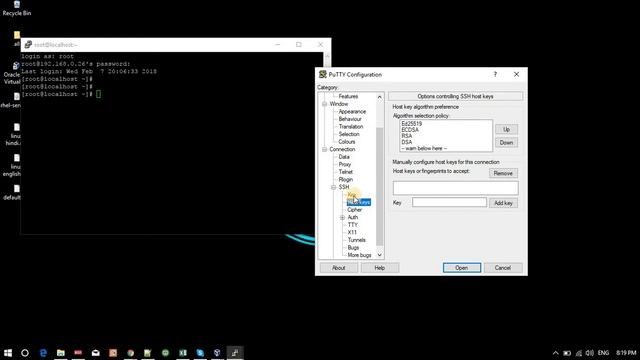This screenshot has height=360, width=640.
Task: Open the Behaviour settings category
Action: [350, 119]
